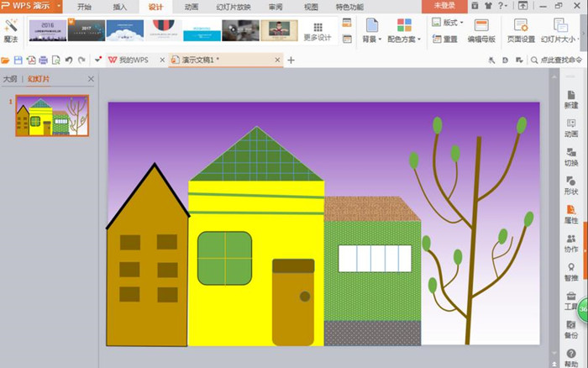Image resolution: width=588 pixels, height=368 pixels.
Task: Switch to the 幻灯片放映 ribbon tab
Action: (x=234, y=7)
